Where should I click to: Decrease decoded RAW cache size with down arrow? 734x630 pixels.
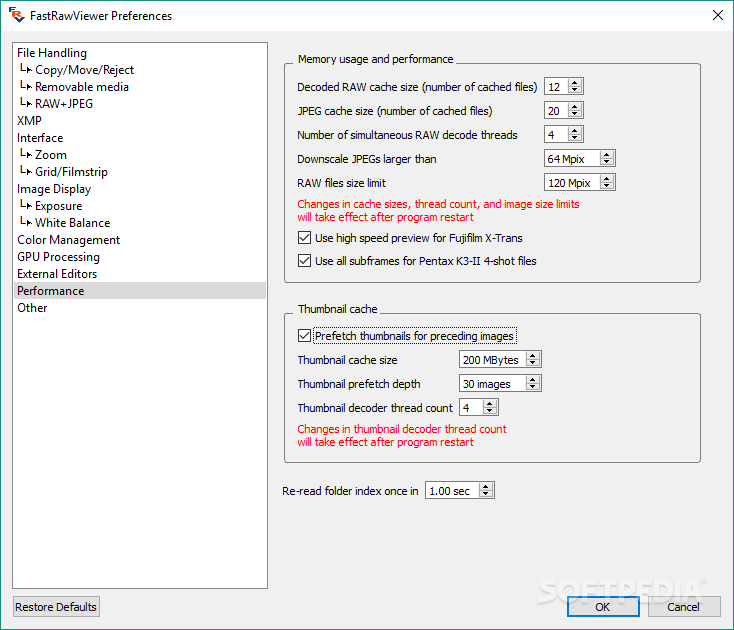click(575, 90)
